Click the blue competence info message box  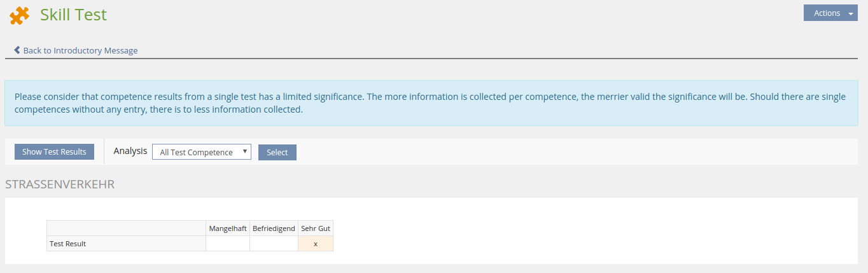[431, 103]
